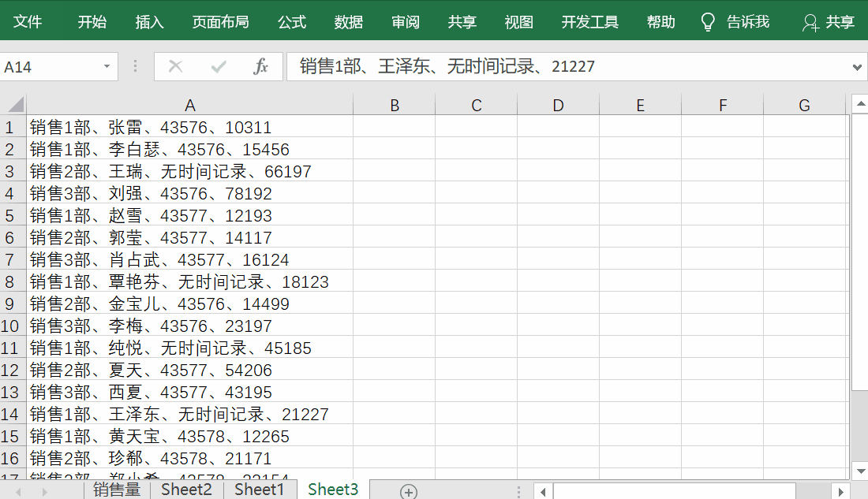Open the 文件 menu
Viewport: 868px width, 499px height.
(x=27, y=21)
